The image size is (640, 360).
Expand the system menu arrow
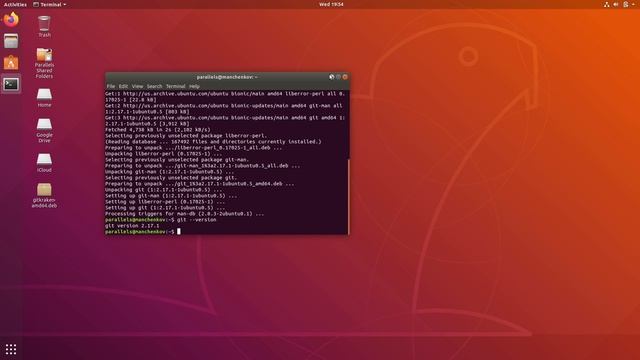coord(633,4)
